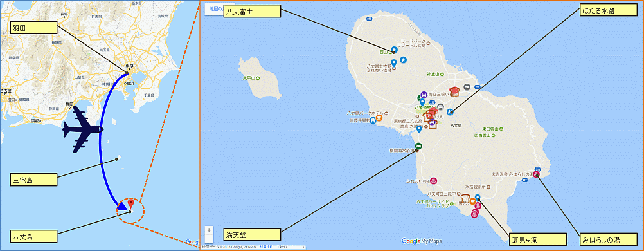Zoom out with the minus button
The height and width of the screenshot is (251, 644).
pyautogui.click(x=209, y=238)
